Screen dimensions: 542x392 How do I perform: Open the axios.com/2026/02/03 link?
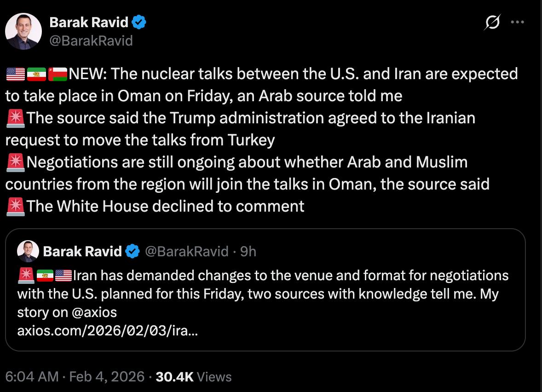click(x=108, y=331)
